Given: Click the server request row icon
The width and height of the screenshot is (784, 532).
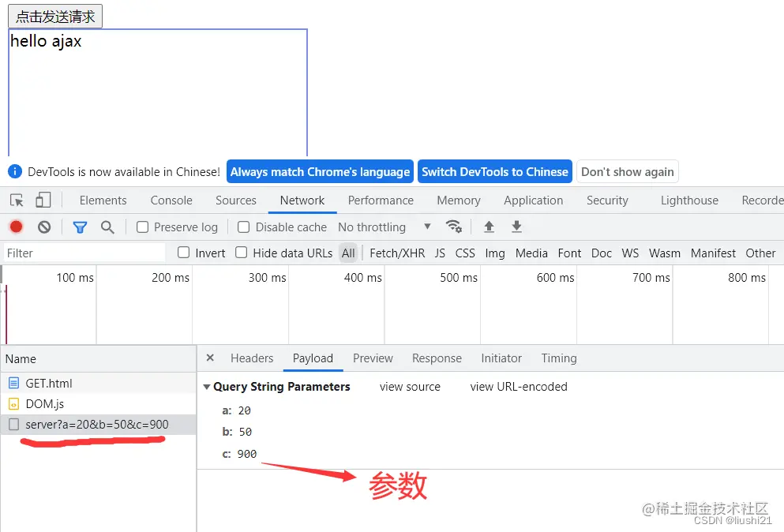Looking at the screenshot, I should (14, 425).
